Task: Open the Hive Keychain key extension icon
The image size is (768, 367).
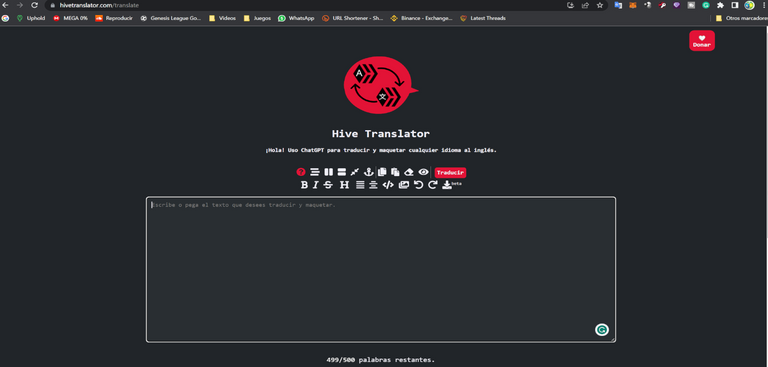Action: (x=662, y=5)
